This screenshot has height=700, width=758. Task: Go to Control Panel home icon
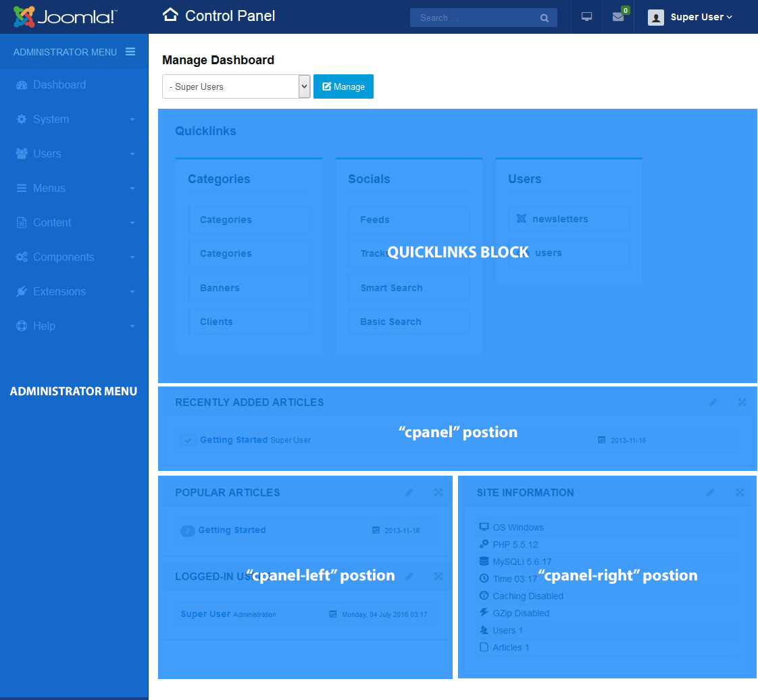(x=170, y=15)
